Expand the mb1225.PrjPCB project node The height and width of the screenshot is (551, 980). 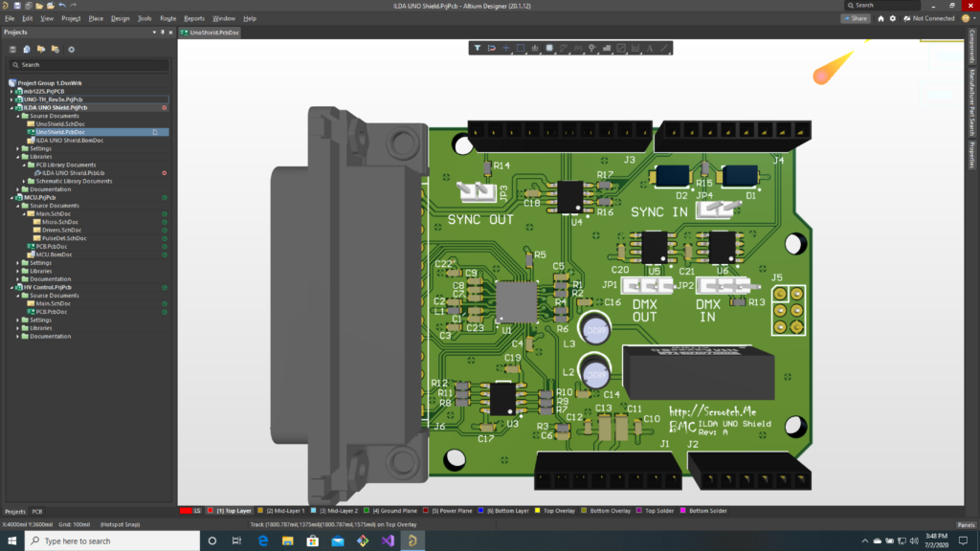click(12, 91)
